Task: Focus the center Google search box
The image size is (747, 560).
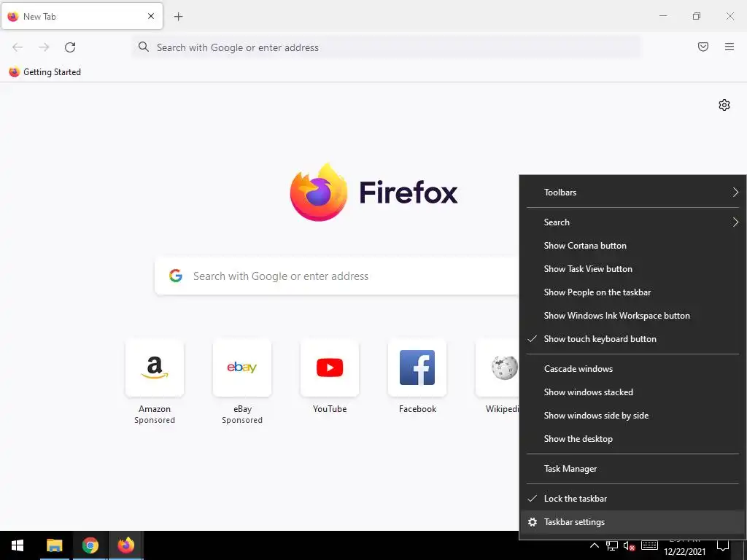Action: click(337, 276)
